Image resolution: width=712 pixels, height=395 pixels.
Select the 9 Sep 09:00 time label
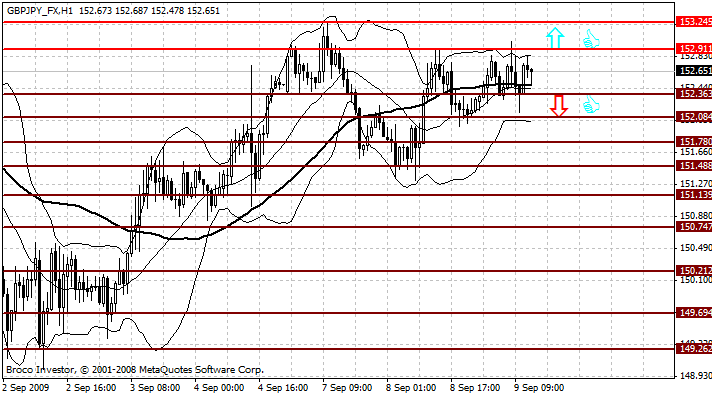coord(539,388)
